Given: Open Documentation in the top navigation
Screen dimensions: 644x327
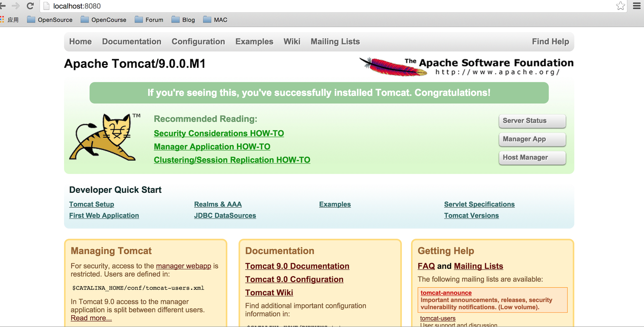Looking at the screenshot, I should coord(131,42).
